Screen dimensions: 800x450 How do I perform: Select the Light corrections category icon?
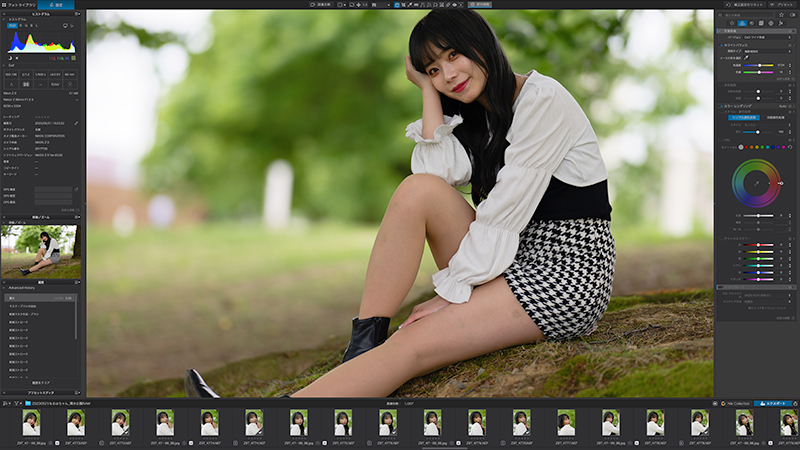coord(732,23)
